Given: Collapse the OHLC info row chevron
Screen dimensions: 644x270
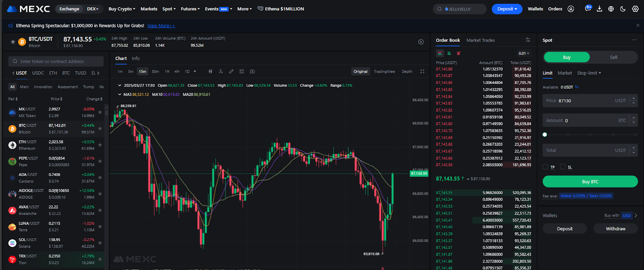Looking at the screenshot, I should (120, 85).
